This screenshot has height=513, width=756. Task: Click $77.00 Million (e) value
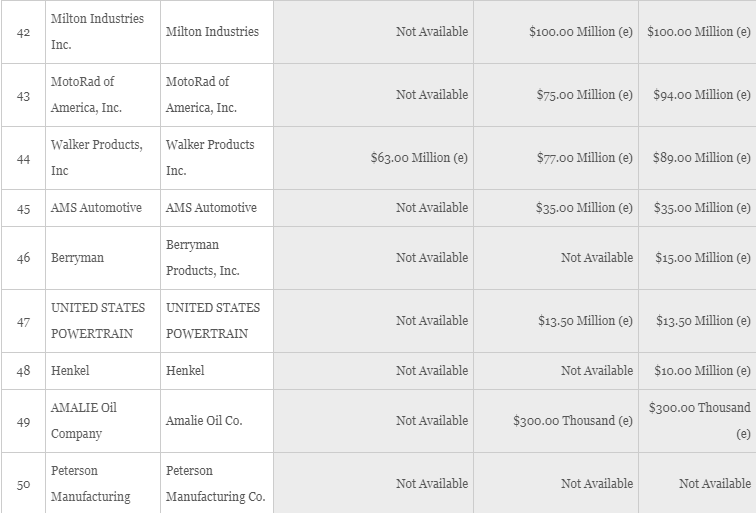pyautogui.click(x=584, y=158)
